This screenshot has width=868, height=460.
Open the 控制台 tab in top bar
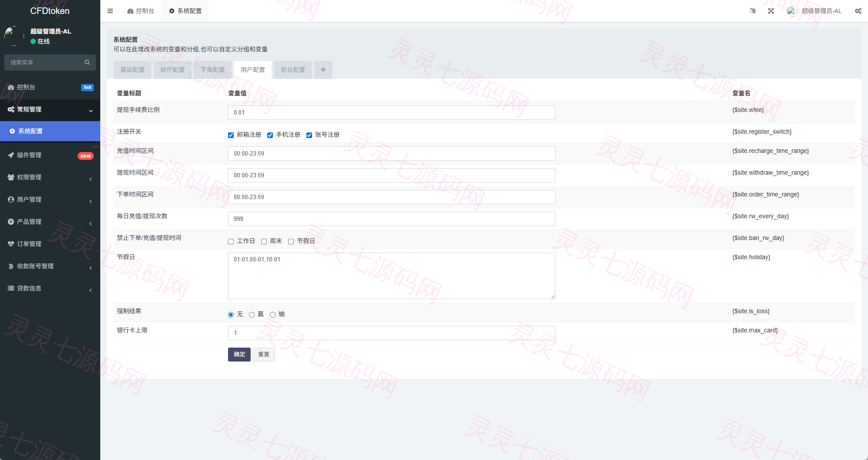(x=141, y=11)
